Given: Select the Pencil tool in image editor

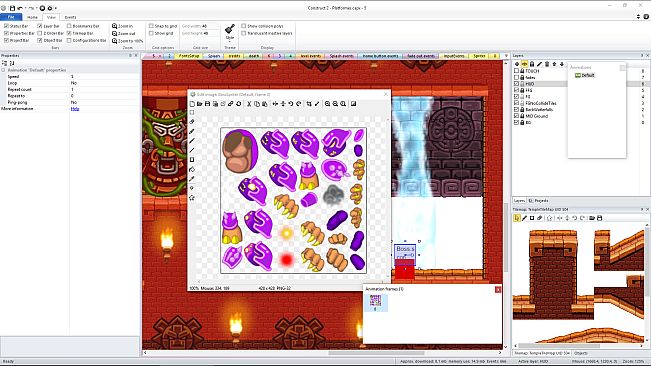Looking at the screenshot, I should click(192, 132).
